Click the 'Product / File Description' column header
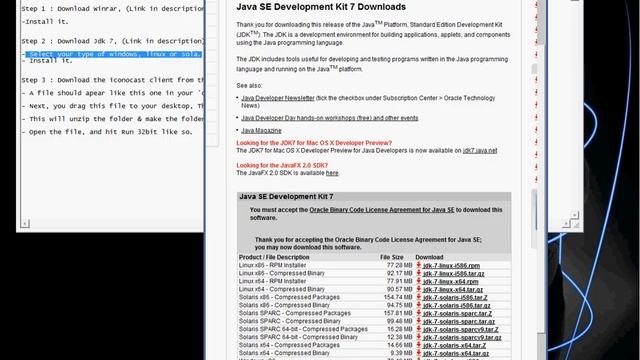The height and width of the screenshot is (360, 640). [274, 257]
